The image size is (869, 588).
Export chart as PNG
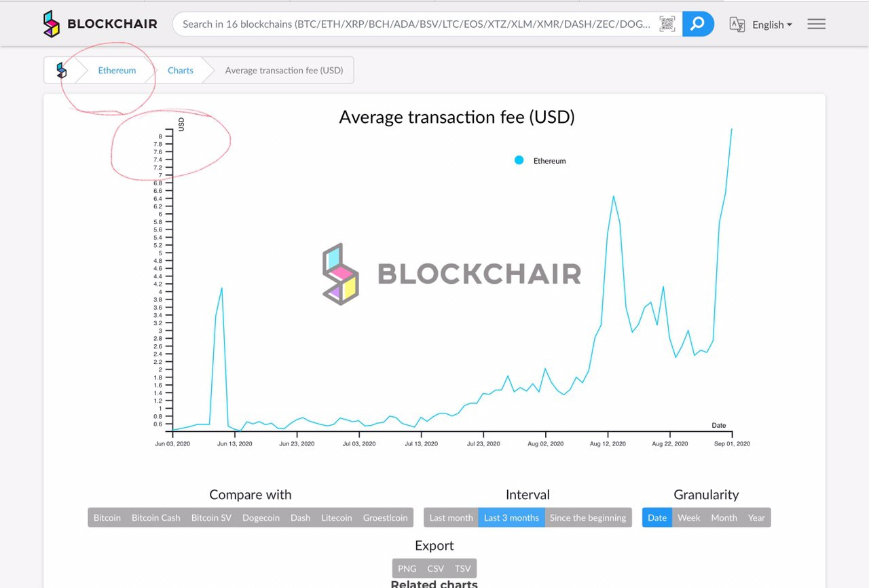point(407,568)
